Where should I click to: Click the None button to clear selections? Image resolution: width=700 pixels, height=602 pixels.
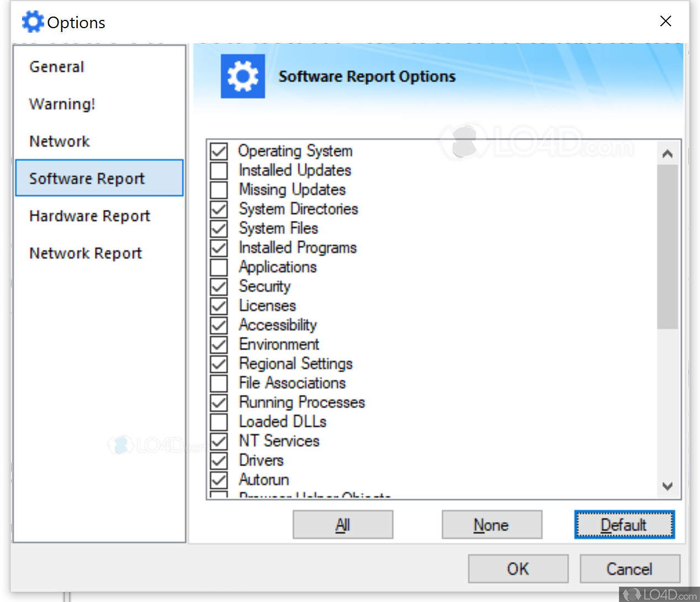491,525
